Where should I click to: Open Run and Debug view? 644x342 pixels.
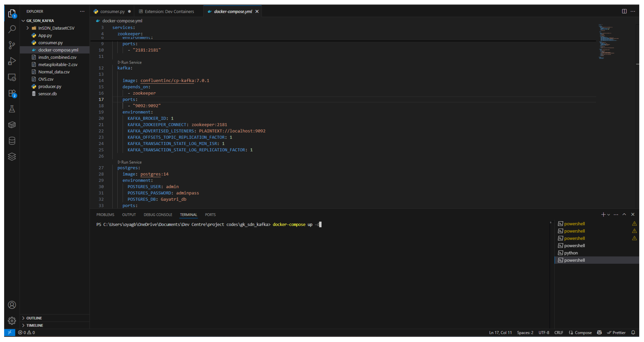12,61
